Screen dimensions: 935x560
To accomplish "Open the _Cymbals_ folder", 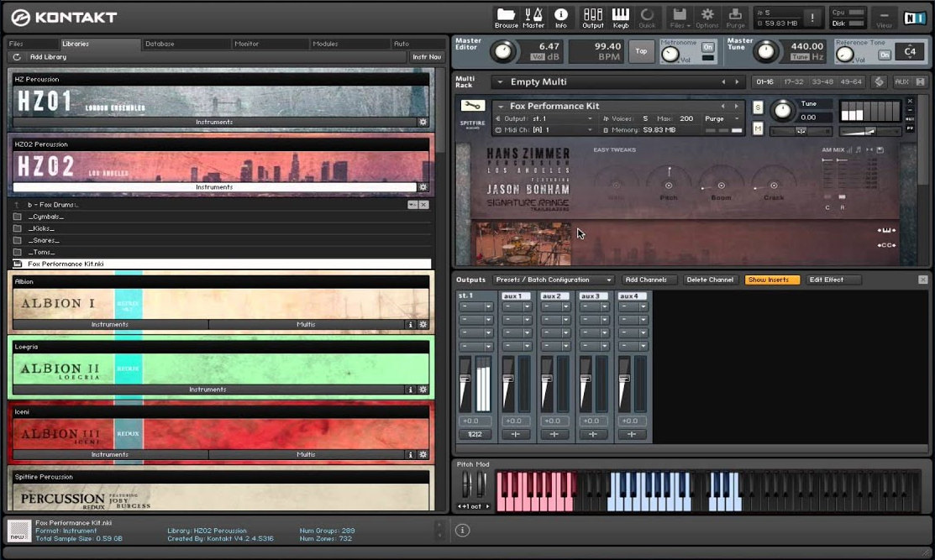I will tap(45, 217).
